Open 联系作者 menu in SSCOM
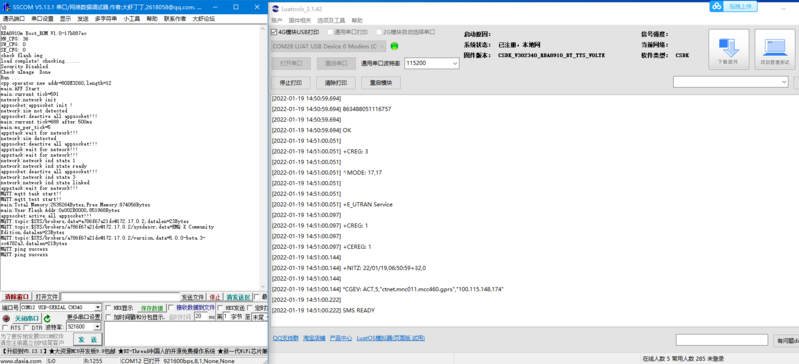 click(175, 18)
